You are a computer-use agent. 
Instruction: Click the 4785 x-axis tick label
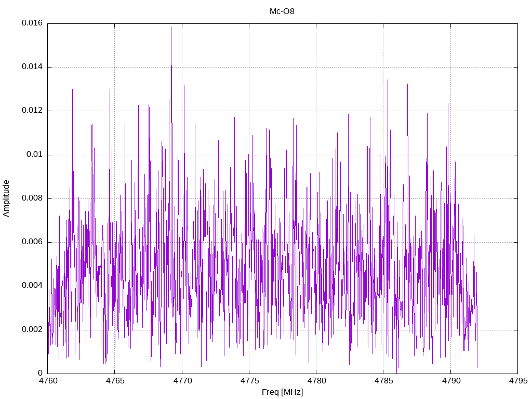[x=384, y=381]
